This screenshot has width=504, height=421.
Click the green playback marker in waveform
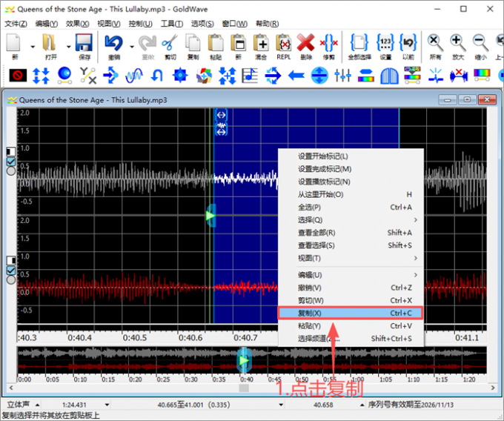pyautogui.click(x=210, y=216)
